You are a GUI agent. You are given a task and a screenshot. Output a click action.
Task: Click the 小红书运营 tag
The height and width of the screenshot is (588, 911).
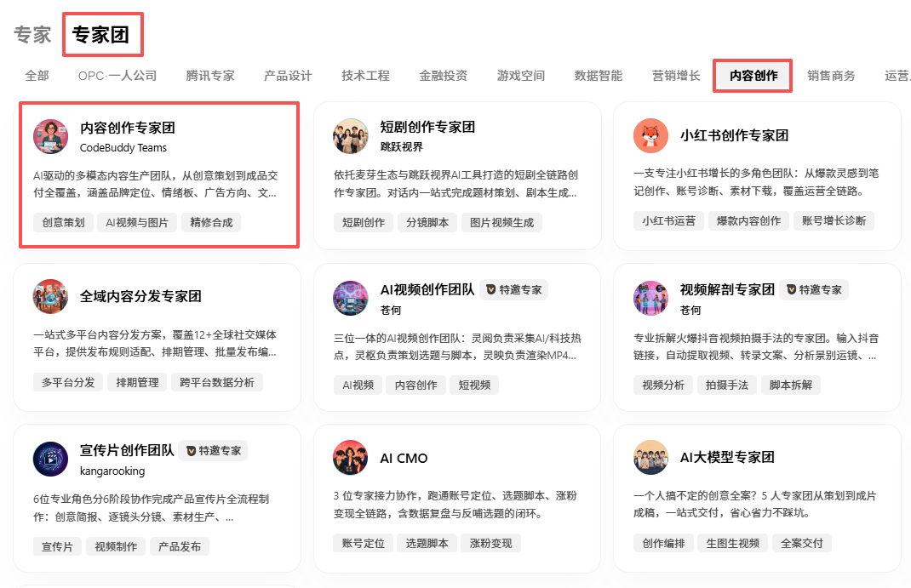668,221
